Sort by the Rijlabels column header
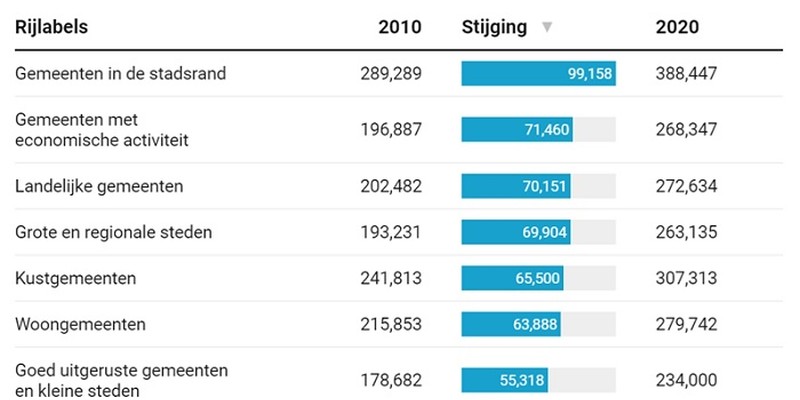The image size is (800, 400). click(x=51, y=27)
